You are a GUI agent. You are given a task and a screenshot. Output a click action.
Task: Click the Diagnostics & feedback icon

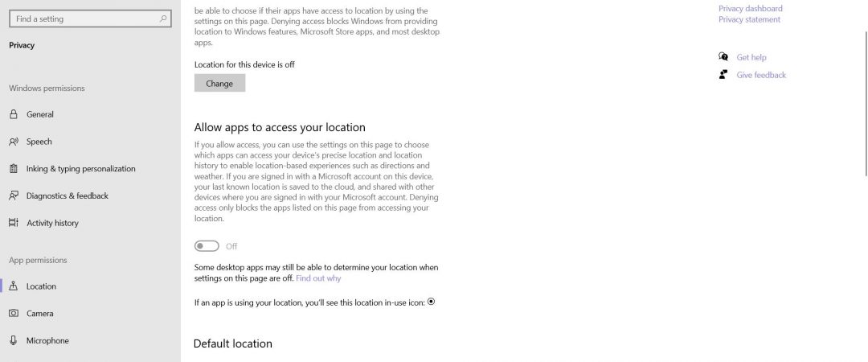14,195
